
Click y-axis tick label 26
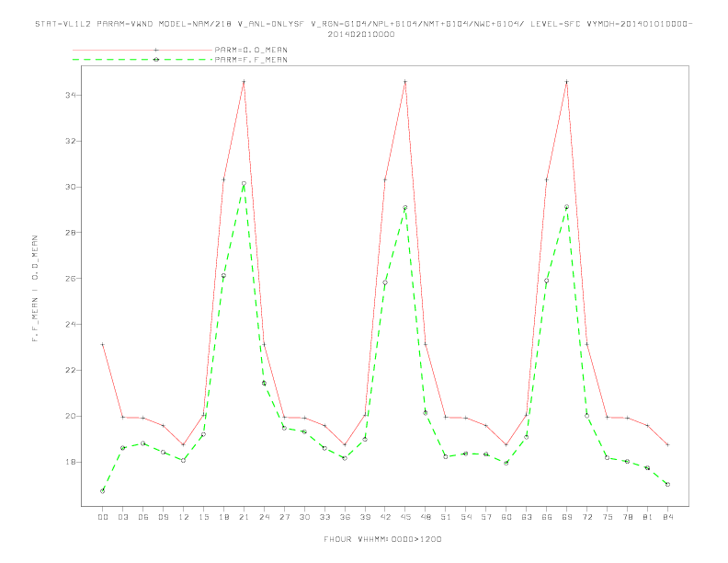[x=71, y=279]
